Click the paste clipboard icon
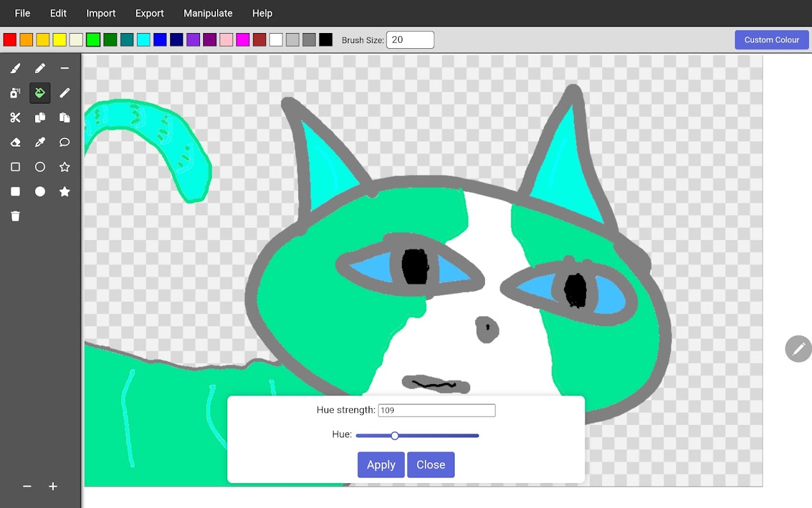The image size is (812, 508). point(65,117)
